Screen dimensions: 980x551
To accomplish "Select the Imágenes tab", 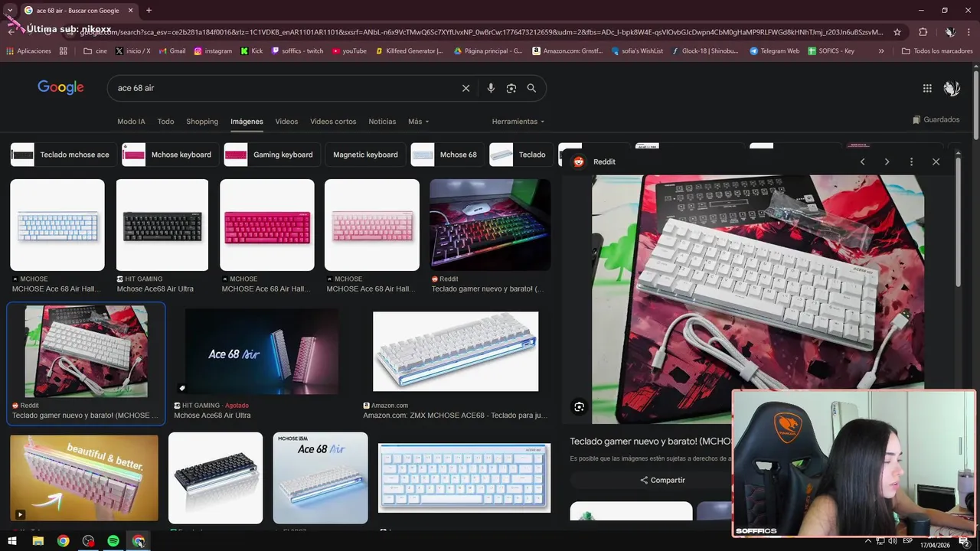I will 247,122.
